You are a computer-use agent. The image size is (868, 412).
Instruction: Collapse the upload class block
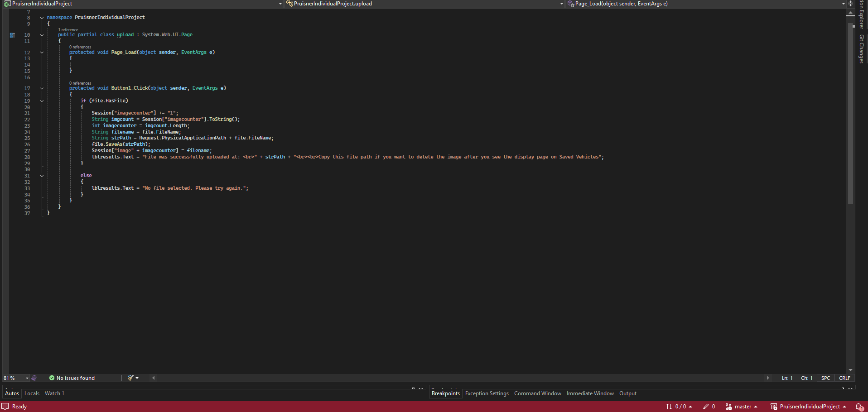pyautogui.click(x=42, y=35)
